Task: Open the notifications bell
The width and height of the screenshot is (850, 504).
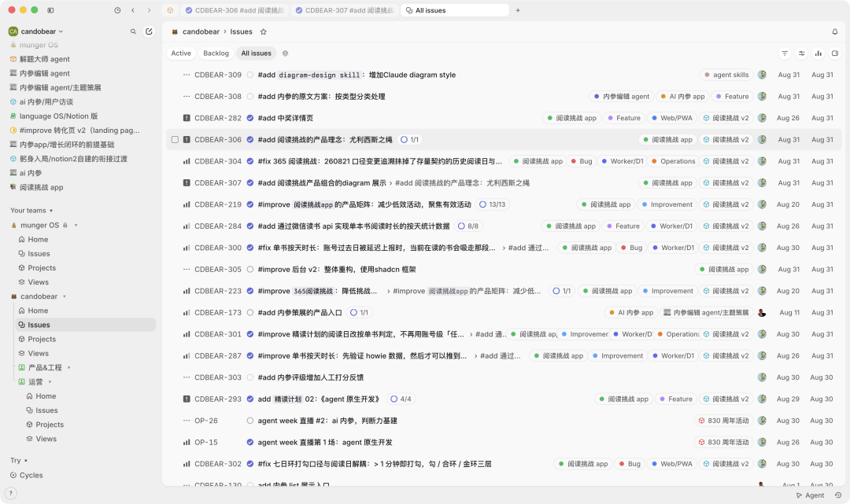Action: 835,31
